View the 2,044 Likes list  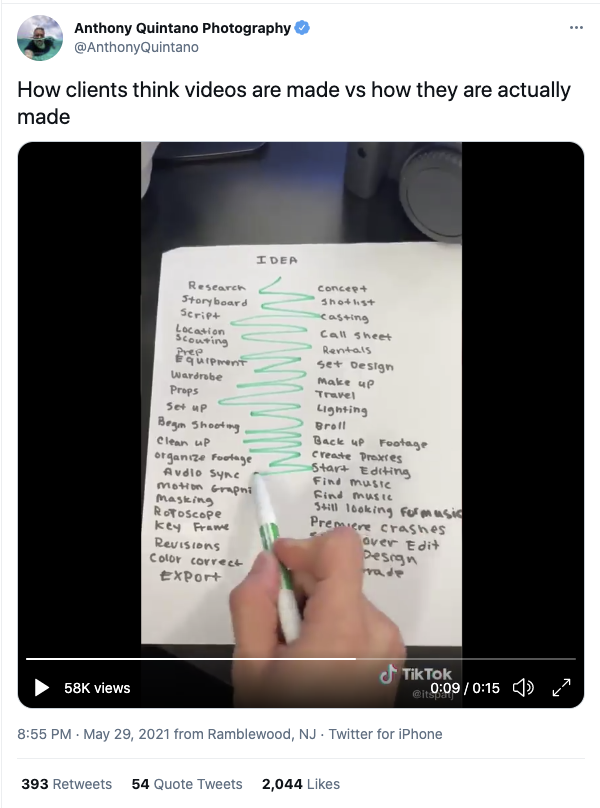point(301,784)
